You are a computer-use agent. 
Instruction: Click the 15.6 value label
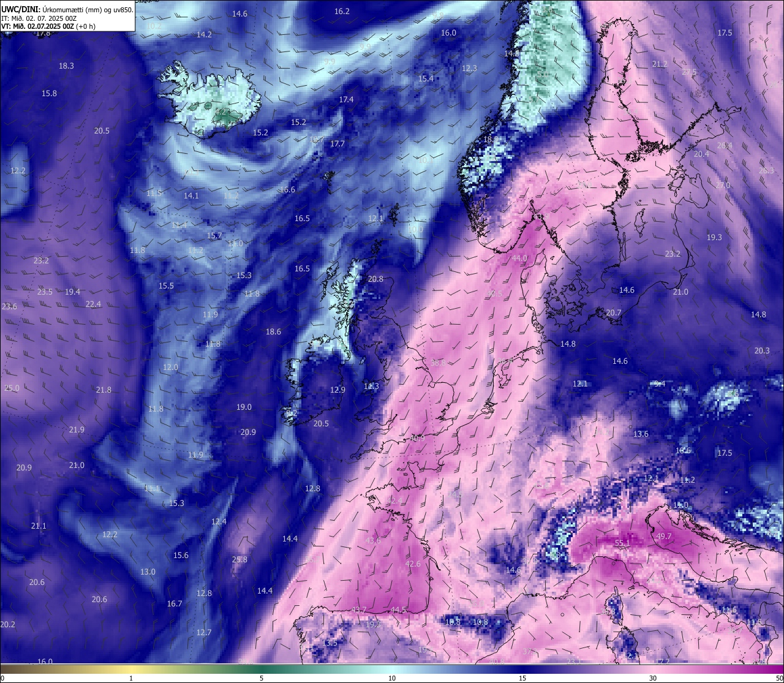point(181,556)
